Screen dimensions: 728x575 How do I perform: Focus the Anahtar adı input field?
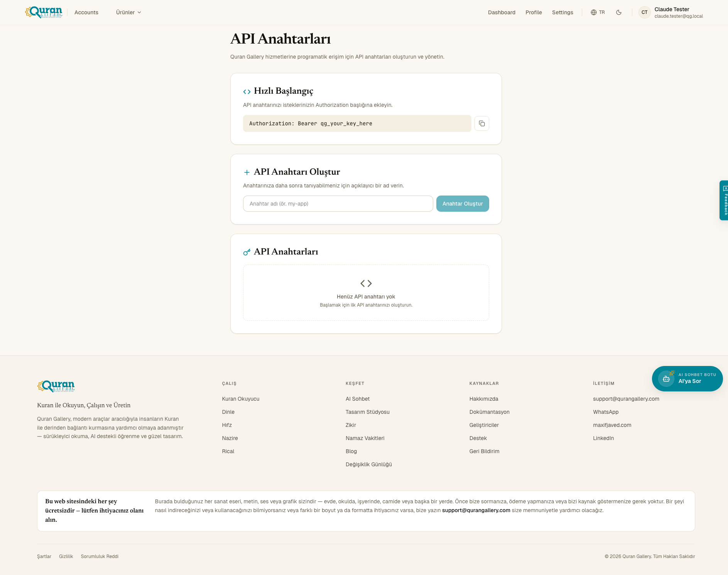tap(338, 204)
